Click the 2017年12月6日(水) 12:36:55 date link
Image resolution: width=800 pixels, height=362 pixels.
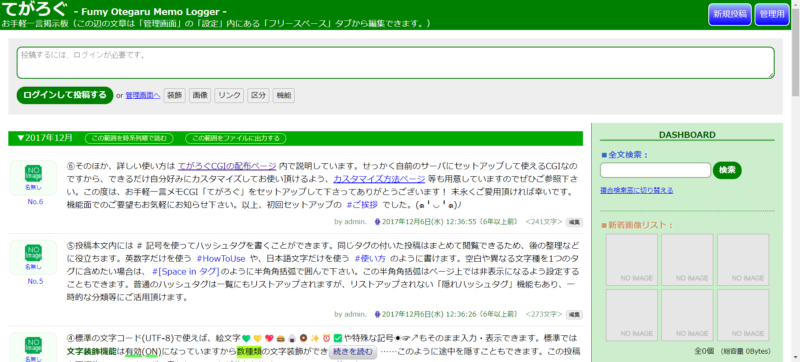point(429,222)
